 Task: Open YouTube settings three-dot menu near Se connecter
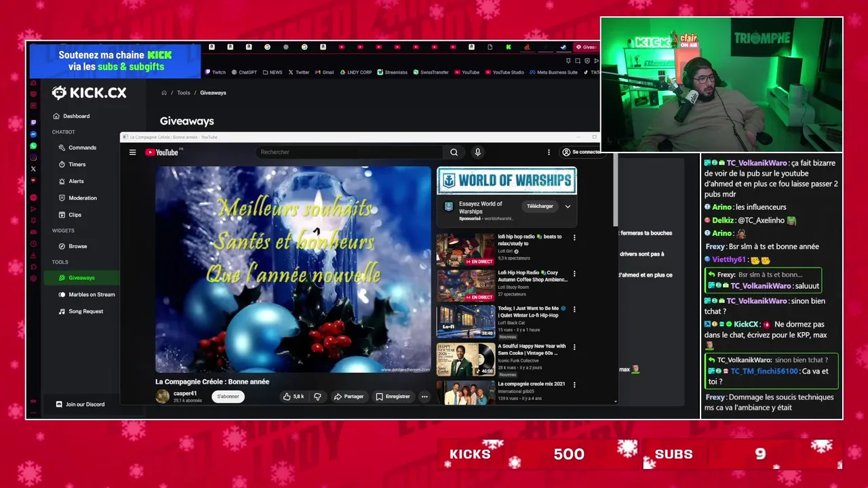click(x=549, y=152)
